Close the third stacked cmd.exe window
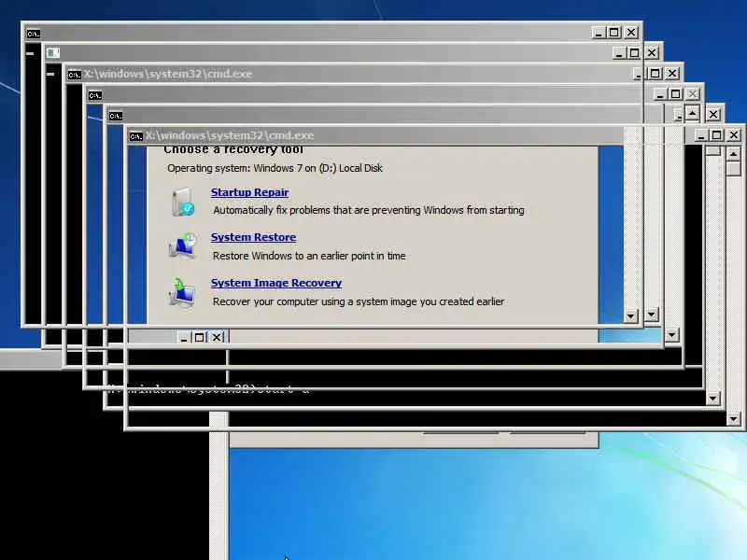The image size is (747, 560). 672,74
